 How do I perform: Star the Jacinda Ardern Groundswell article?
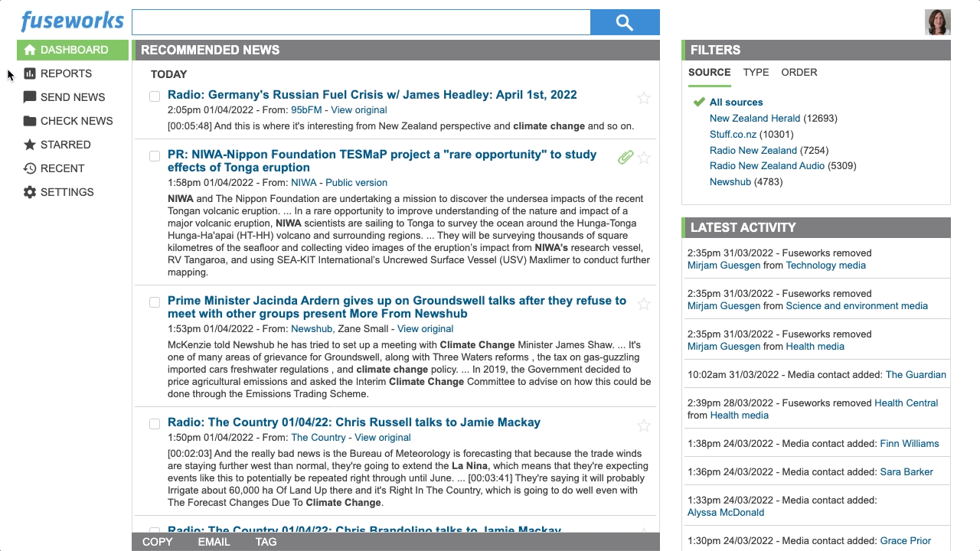[x=644, y=304]
